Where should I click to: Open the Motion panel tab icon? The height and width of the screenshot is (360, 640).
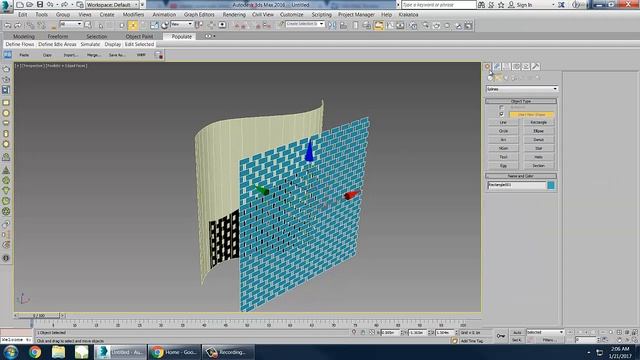click(x=516, y=66)
